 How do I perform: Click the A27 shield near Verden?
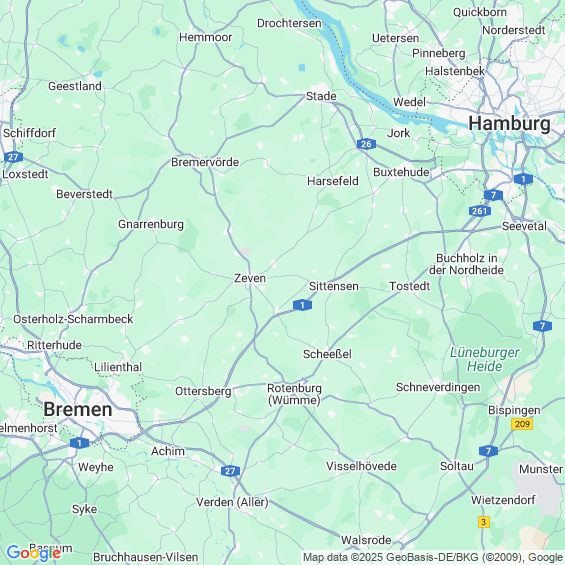coord(230,471)
